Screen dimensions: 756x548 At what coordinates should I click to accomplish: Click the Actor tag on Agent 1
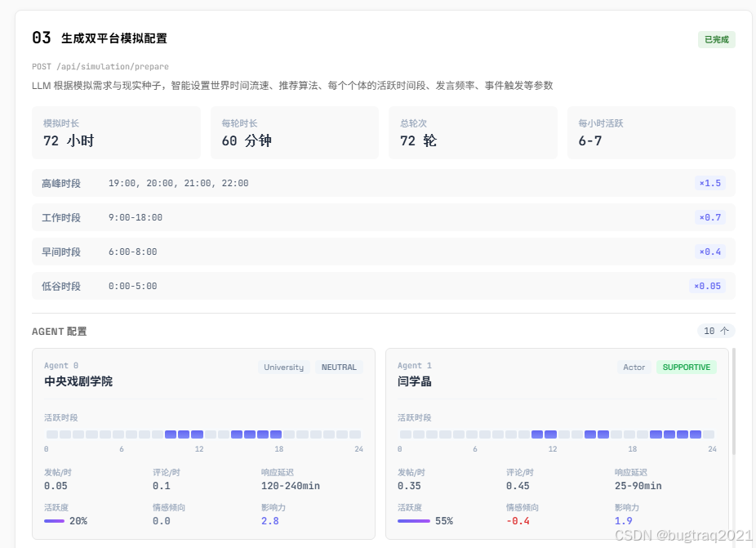(634, 367)
